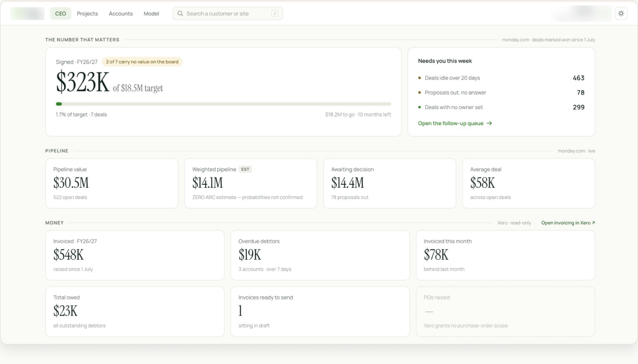Click the '2 of 7 carry no value' badge
This screenshot has width=638, height=364.
coord(142,62)
